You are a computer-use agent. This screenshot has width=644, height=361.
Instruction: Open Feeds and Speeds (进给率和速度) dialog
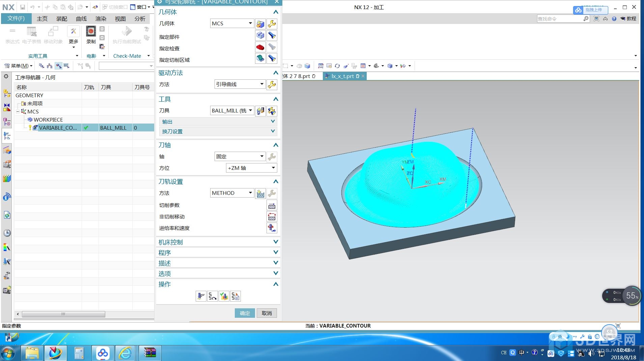(x=272, y=228)
